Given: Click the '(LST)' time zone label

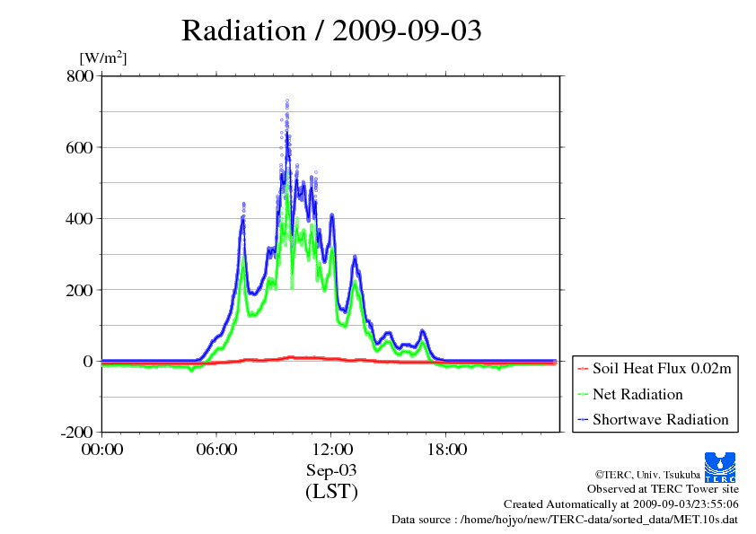Looking at the screenshot, I should coord(331,491).
